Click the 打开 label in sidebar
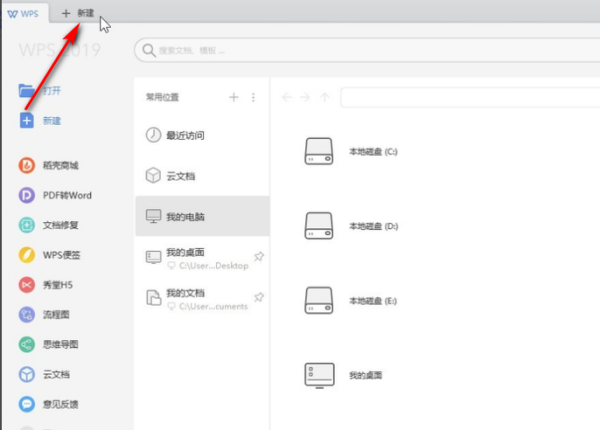The image size is (600, 430). [52, 91]
